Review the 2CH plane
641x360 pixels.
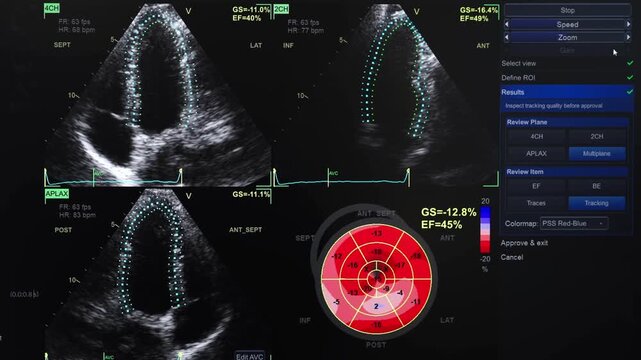click(597, 136)
